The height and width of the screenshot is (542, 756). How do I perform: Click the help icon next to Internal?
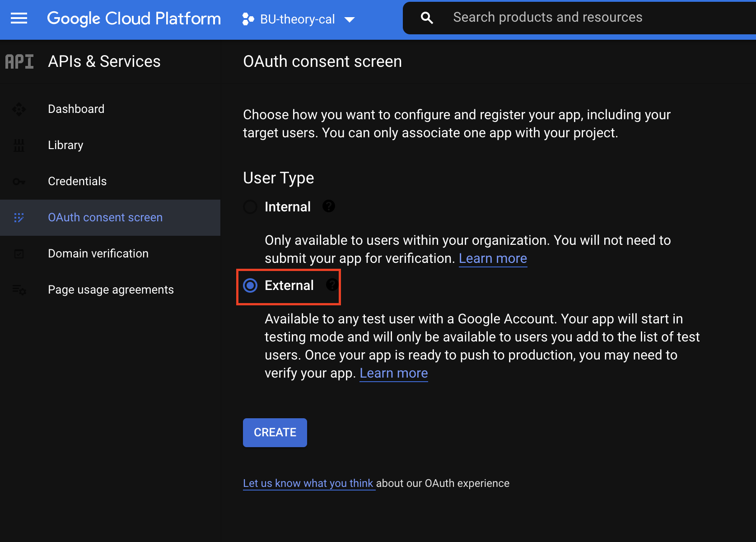pos(329,206)
